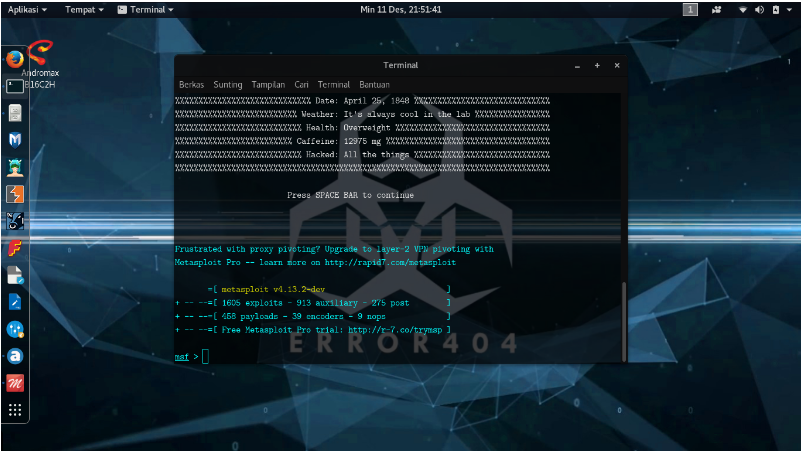802x451 pixels.
Task: Open the Berkas menu in Terminal
Action: point(191,85)
